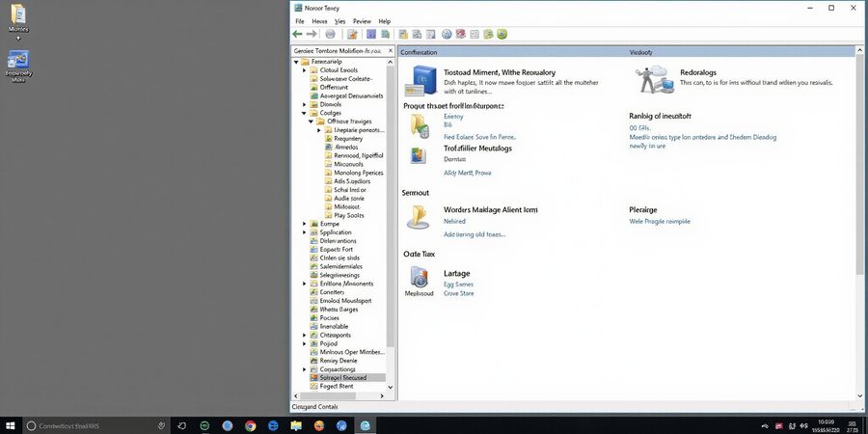This screenshot has width=868, height=434.
Task: Click the Viedooty column header
Action: (x=640, y=52)
